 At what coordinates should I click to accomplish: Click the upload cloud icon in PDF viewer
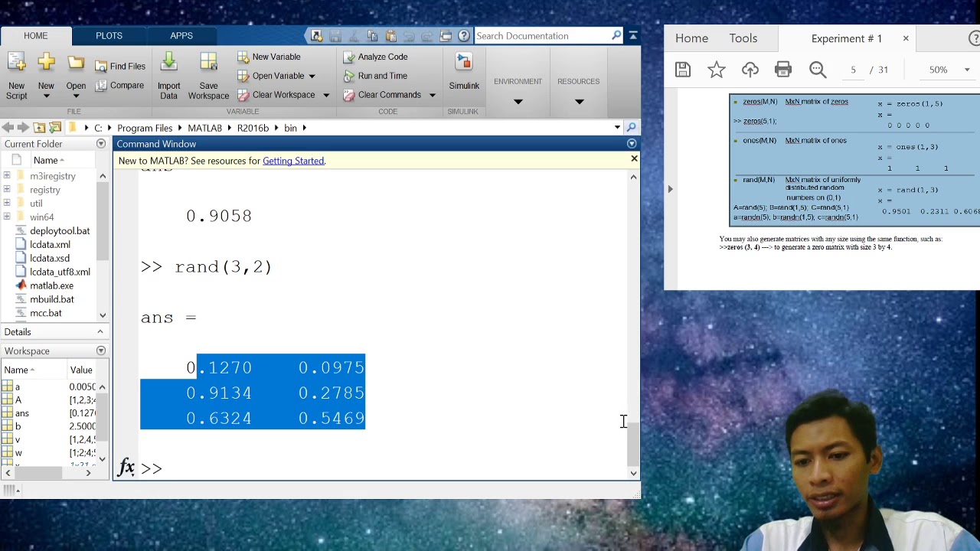coord(750,70)
